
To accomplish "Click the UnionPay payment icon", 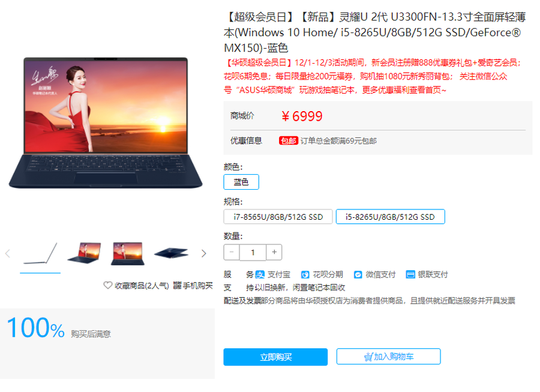I will click(410, 274).
